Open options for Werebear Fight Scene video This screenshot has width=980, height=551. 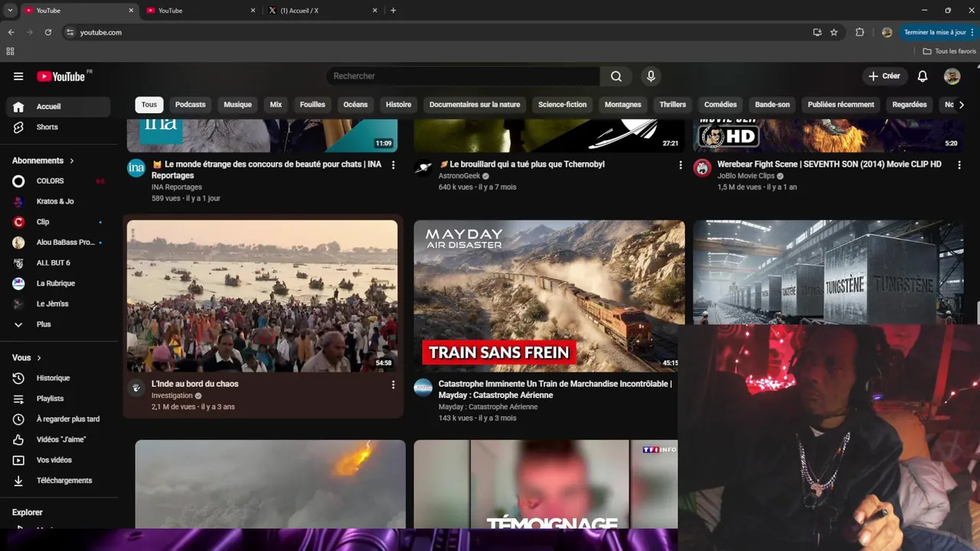click(x=959, y=165)
